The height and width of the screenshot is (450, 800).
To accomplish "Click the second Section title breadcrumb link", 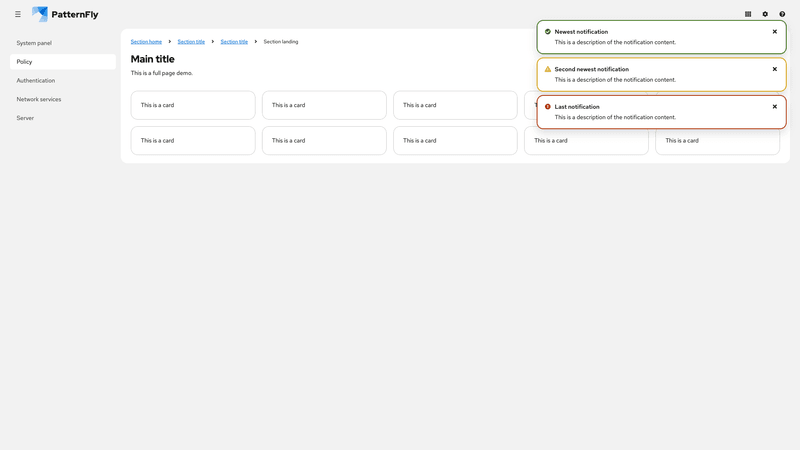I will (x=234, y=42).
